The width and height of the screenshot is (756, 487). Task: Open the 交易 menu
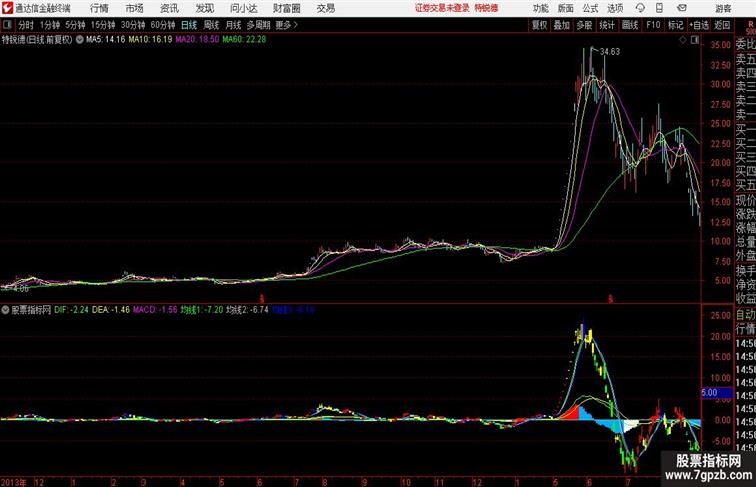(326, 8)
